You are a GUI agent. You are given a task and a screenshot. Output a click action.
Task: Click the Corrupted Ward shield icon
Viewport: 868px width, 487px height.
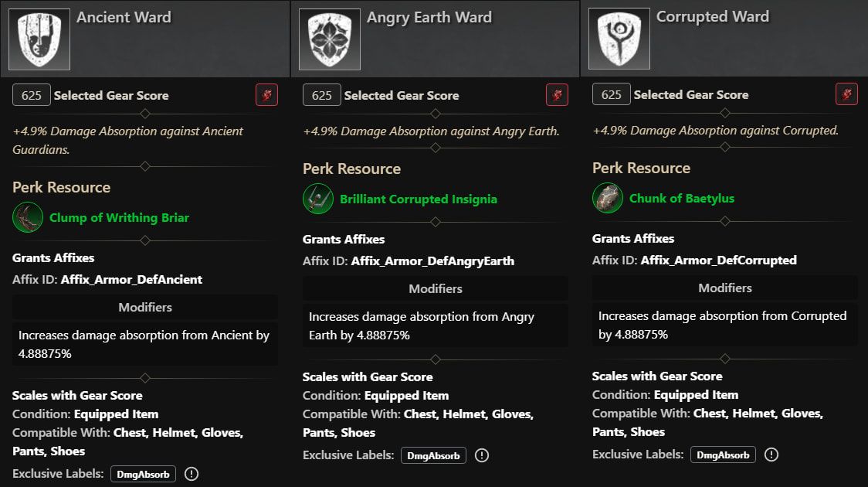(x=619, y=39)
